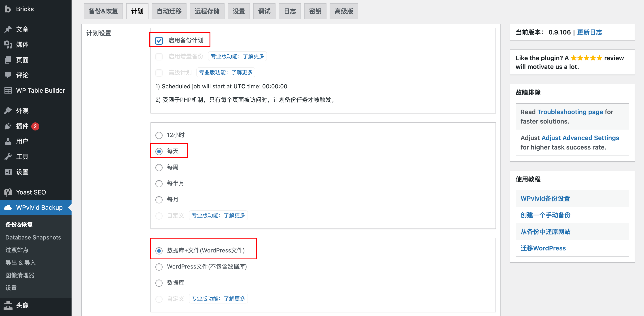The height and width of the screenshot is (316, 644).
Task: Select the 每周 schedule radio button
Action: [159, 167]
